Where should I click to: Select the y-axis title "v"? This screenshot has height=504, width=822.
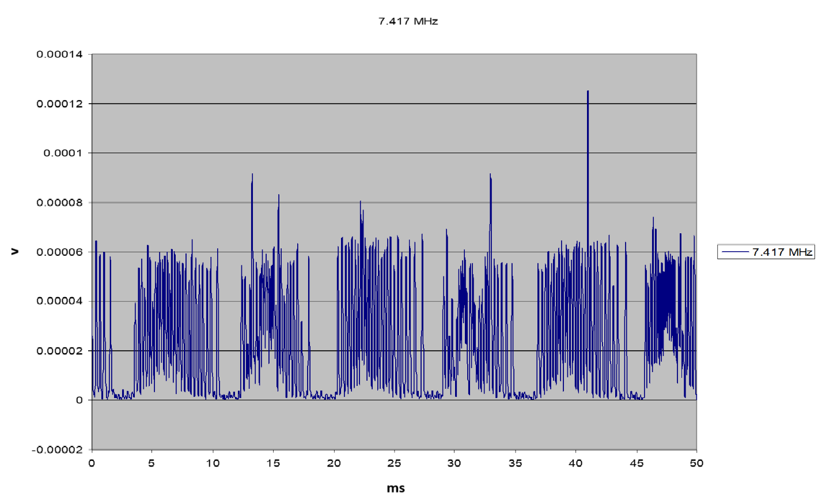point(15,252)
